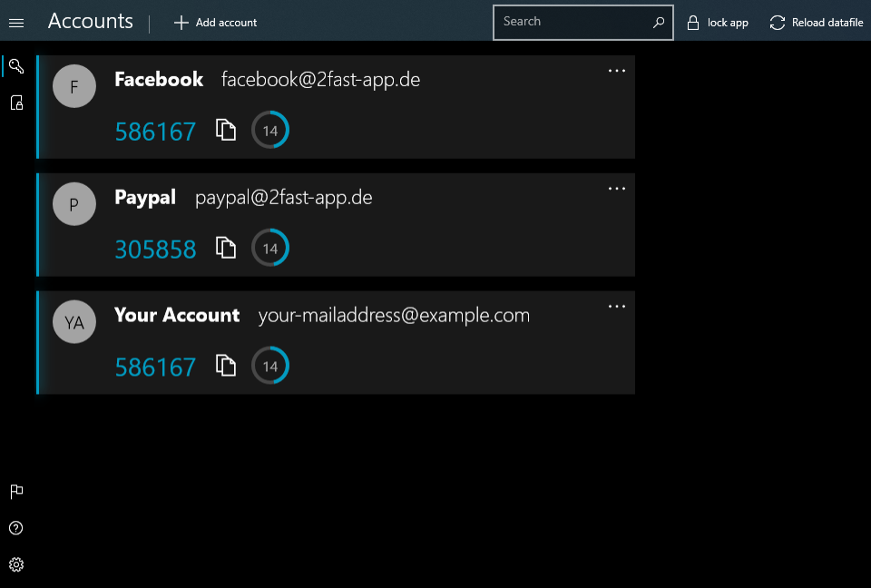
Task: Open more options for Paypal account
Action: (x=617, y=189)
